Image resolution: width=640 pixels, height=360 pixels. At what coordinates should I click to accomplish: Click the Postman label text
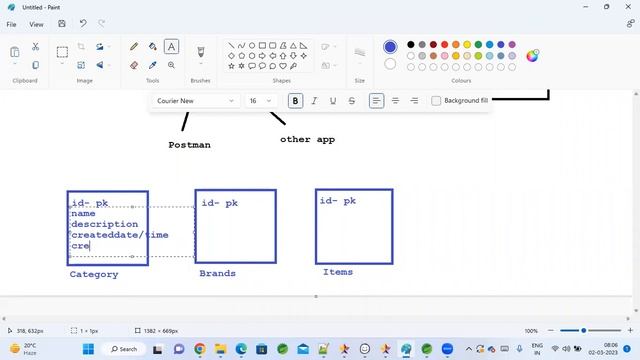(x=190, y=145)
